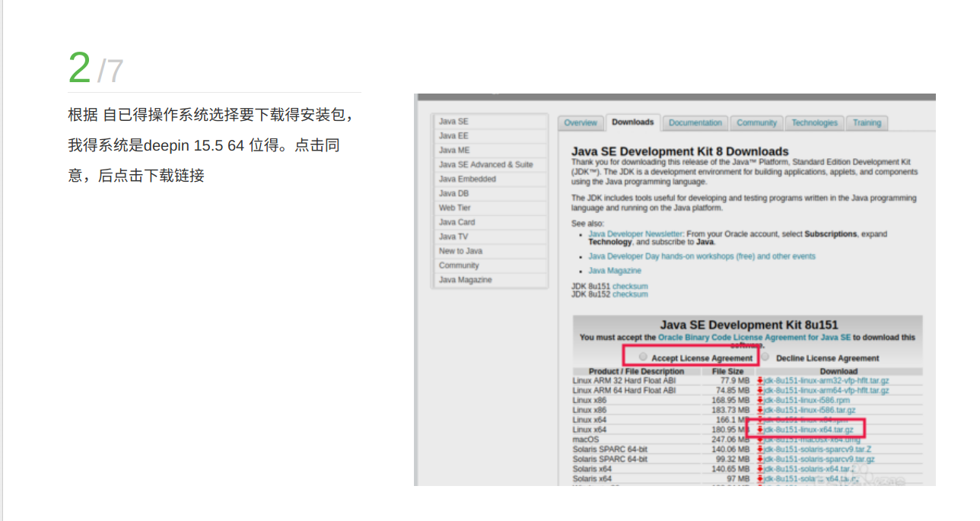Open Oracle Binary Code License Agreement link
Viewport: 980px width, 521px height.
point(754,337)
